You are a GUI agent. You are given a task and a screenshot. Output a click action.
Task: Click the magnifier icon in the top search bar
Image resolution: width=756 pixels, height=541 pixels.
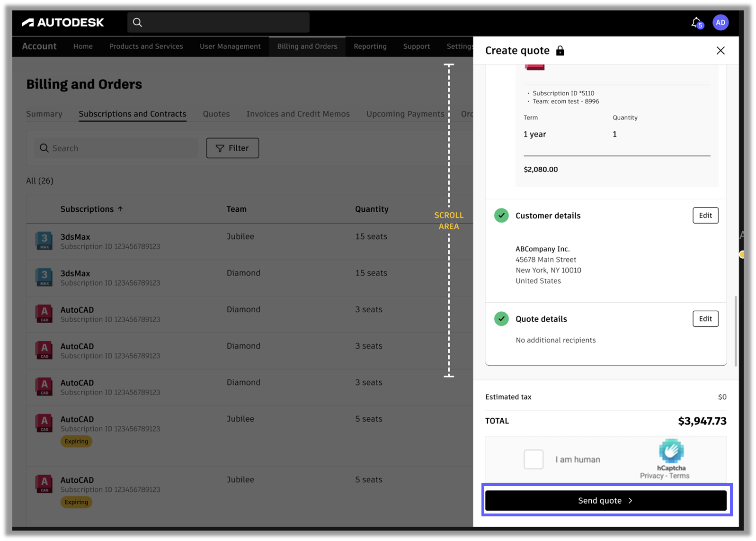click(137, 22)
